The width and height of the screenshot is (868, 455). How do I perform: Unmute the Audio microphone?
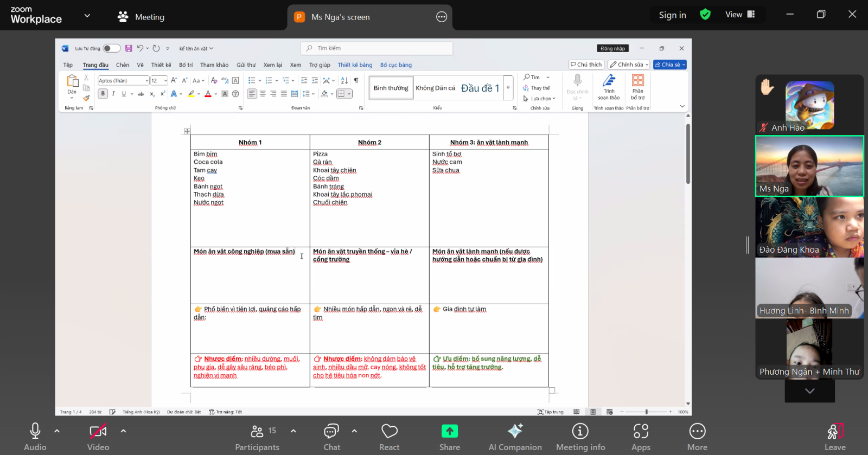(x=35, y=437)
